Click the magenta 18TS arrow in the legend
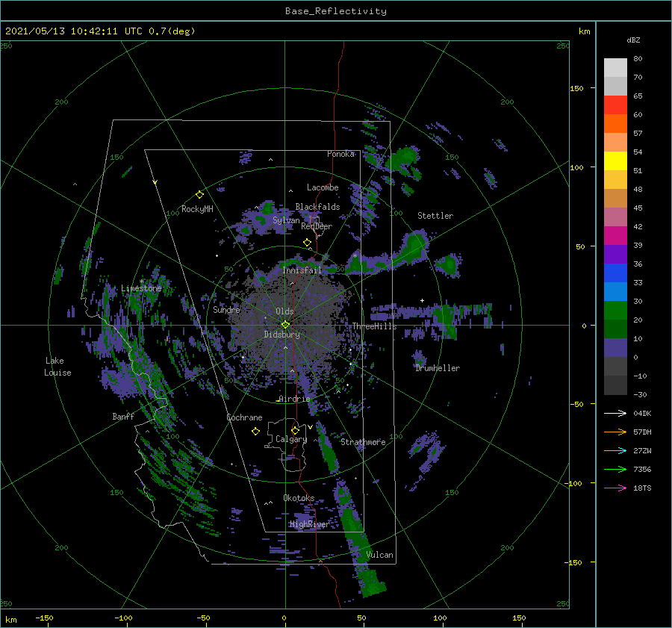The width and height of the screenshot is (672, 628). [x=615, y=488]
